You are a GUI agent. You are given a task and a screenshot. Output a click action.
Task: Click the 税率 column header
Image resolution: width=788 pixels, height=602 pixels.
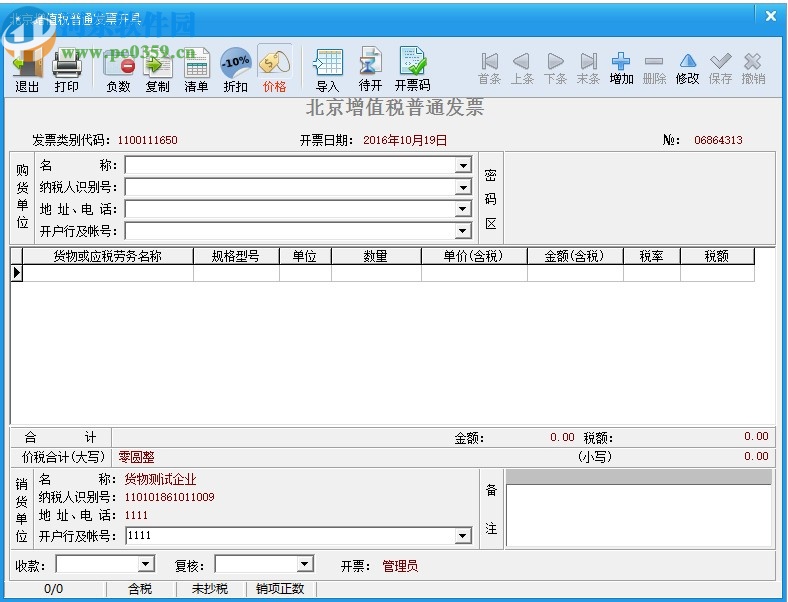tap(651, 256)
